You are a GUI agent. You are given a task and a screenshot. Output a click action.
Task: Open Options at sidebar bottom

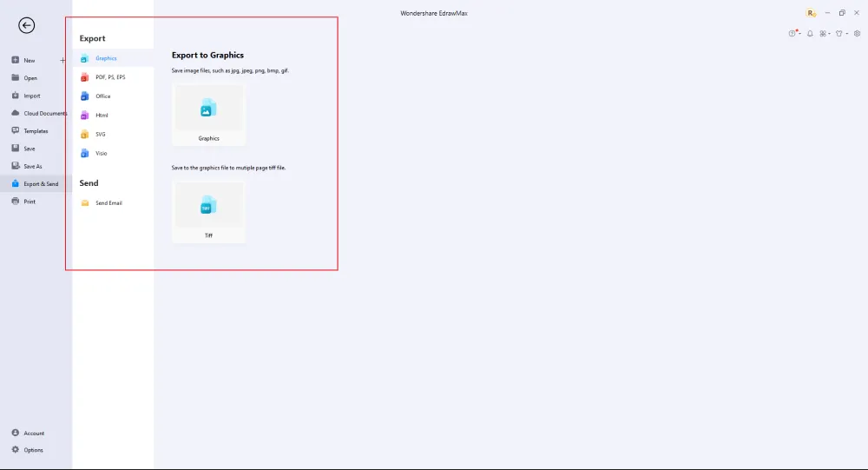click(x=33, y=450)
